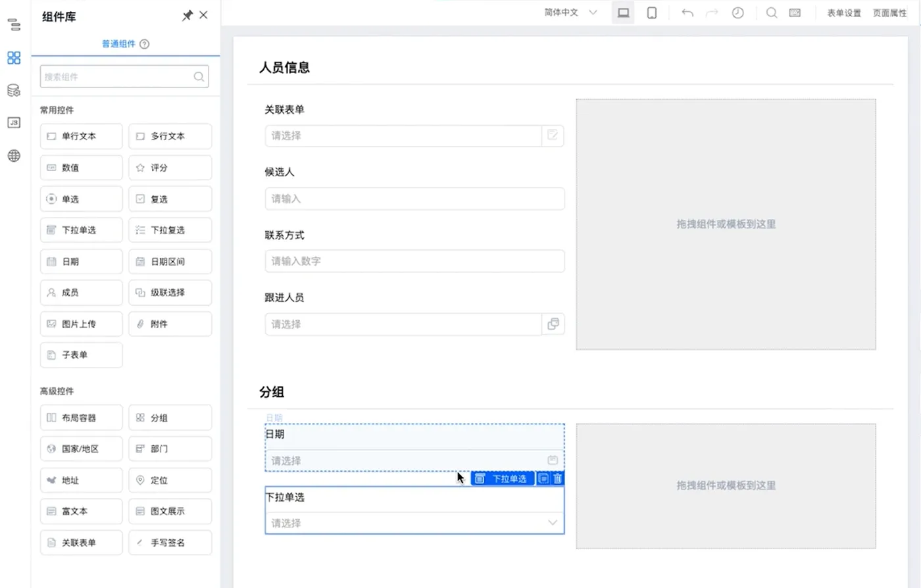Screen dimensions: 921x588
Task: Click the 关联表单 请选择 field
Action: tap(403, 135)
